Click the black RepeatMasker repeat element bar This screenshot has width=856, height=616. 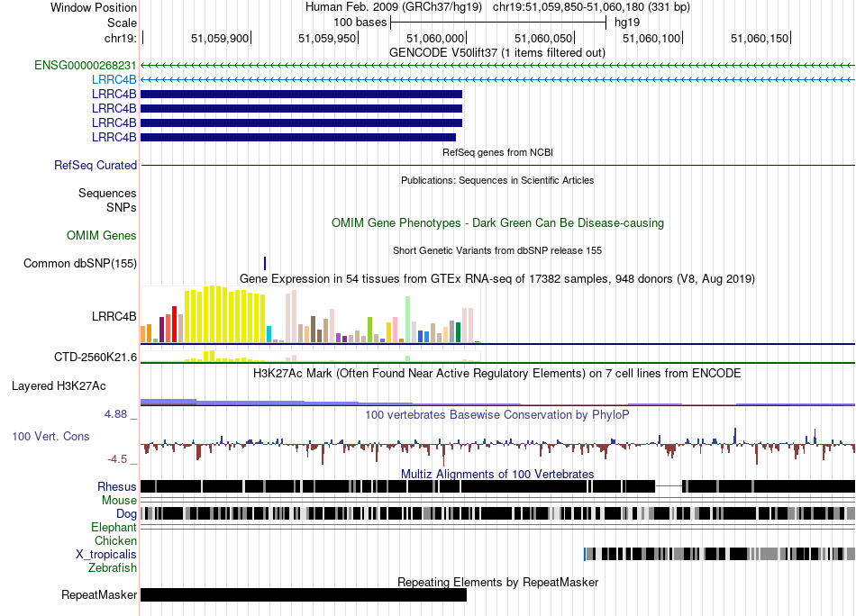click(x=304, y=594)
